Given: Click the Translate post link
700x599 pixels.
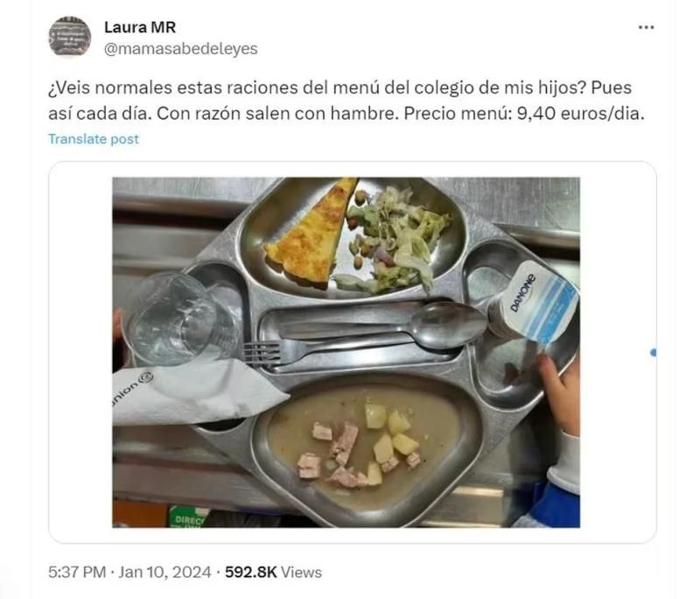Looking at the screenshot, I should pyautogui.click(x=94, y=139).
